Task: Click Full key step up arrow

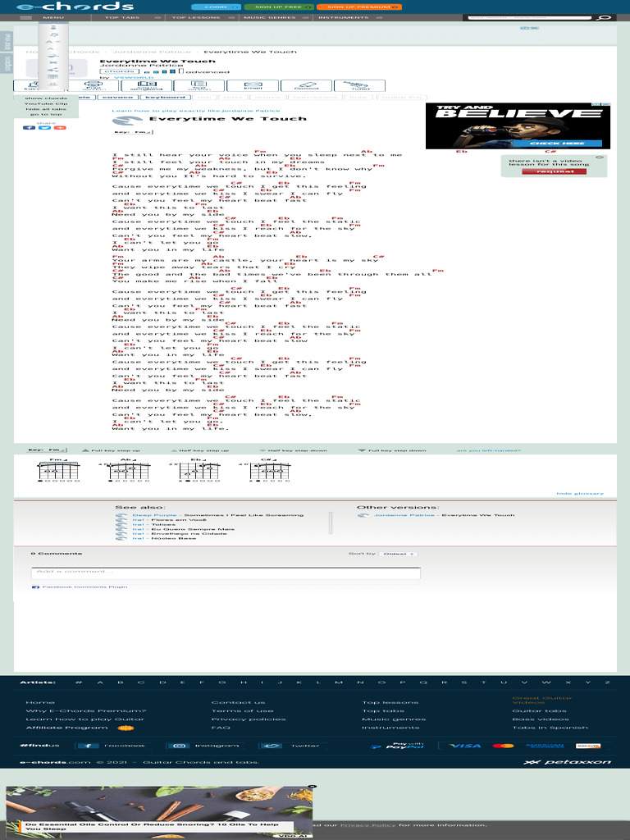Action: (111, 450)
